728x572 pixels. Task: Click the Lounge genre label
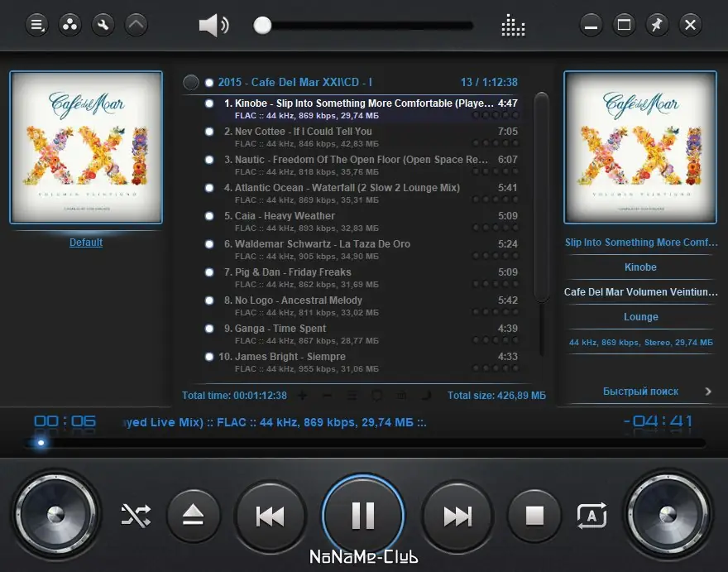pyautogui.click(x=640, y=317)
